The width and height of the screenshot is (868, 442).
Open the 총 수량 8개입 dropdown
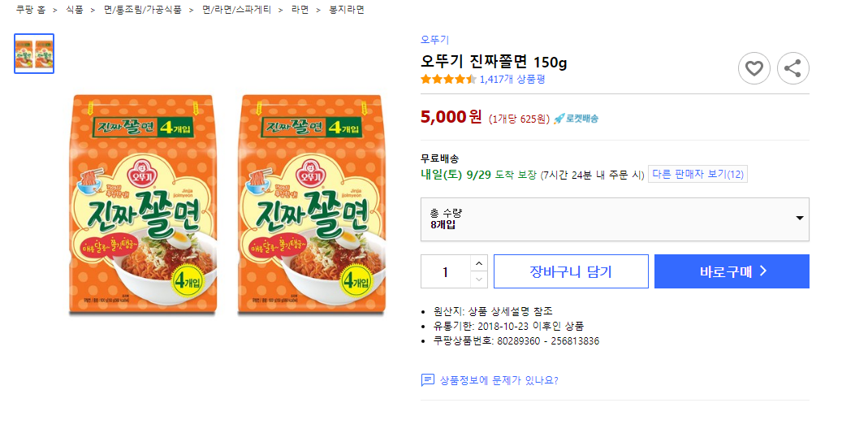tap(615, 219)
